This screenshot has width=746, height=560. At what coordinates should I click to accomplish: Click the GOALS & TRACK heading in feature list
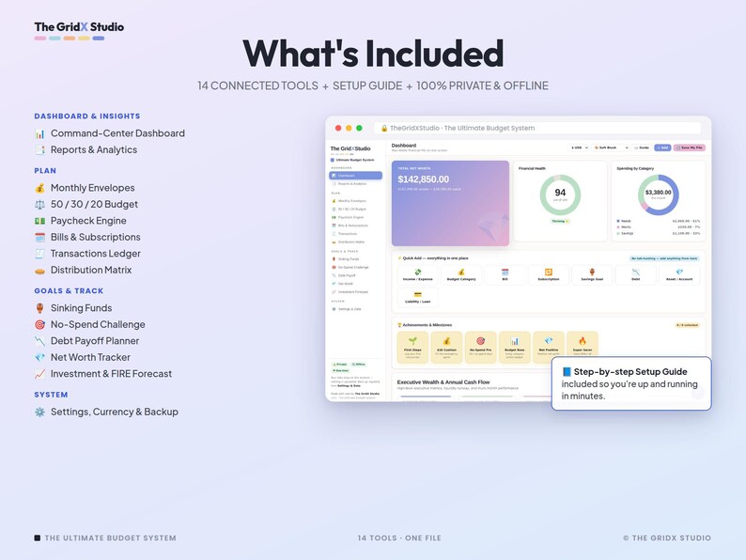coord(69,290)
